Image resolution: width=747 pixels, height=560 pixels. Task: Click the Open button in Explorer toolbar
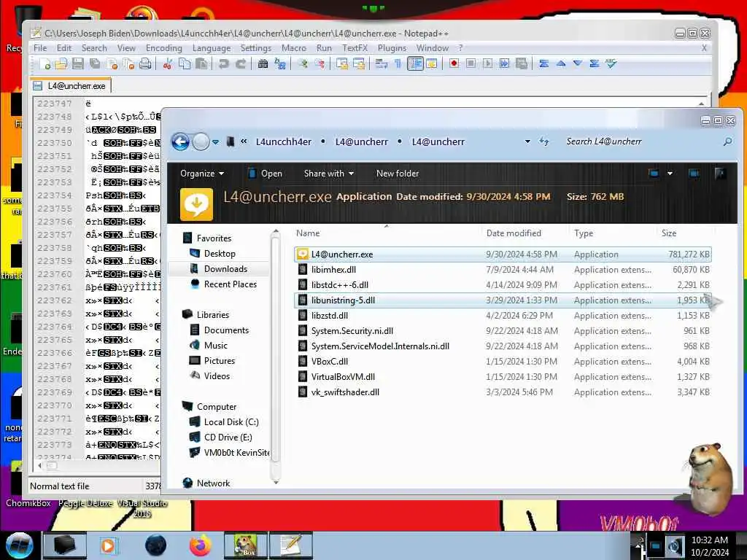(266, 174)
